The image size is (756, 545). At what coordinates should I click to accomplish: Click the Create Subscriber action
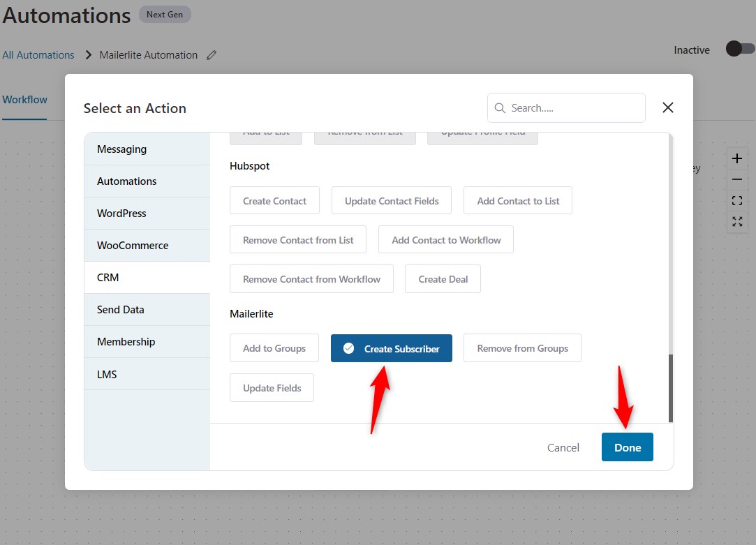(x=392, y=348)
